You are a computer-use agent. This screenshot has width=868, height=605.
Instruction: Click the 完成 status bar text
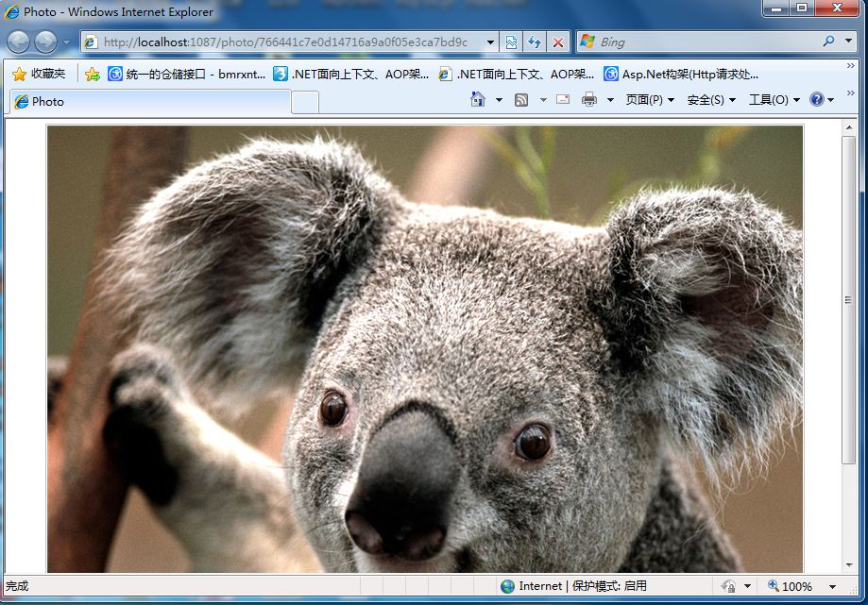[17, 586]
